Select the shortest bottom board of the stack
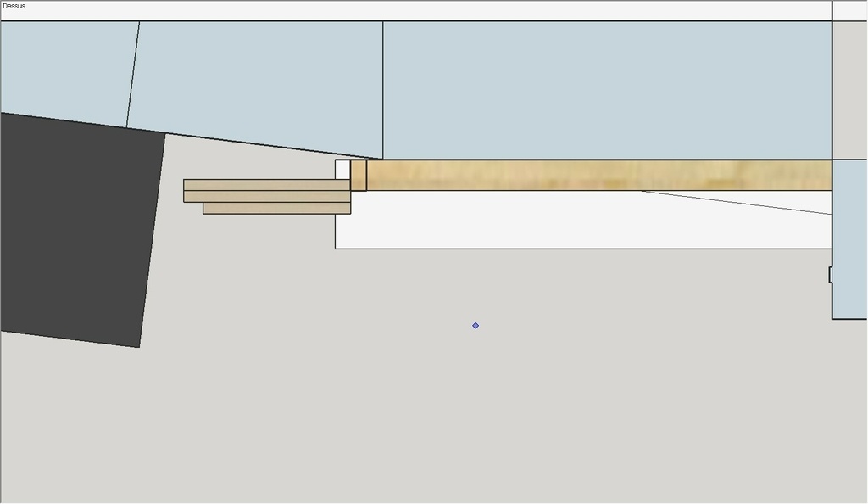868x504 pixels. click(x=277, y=208)
